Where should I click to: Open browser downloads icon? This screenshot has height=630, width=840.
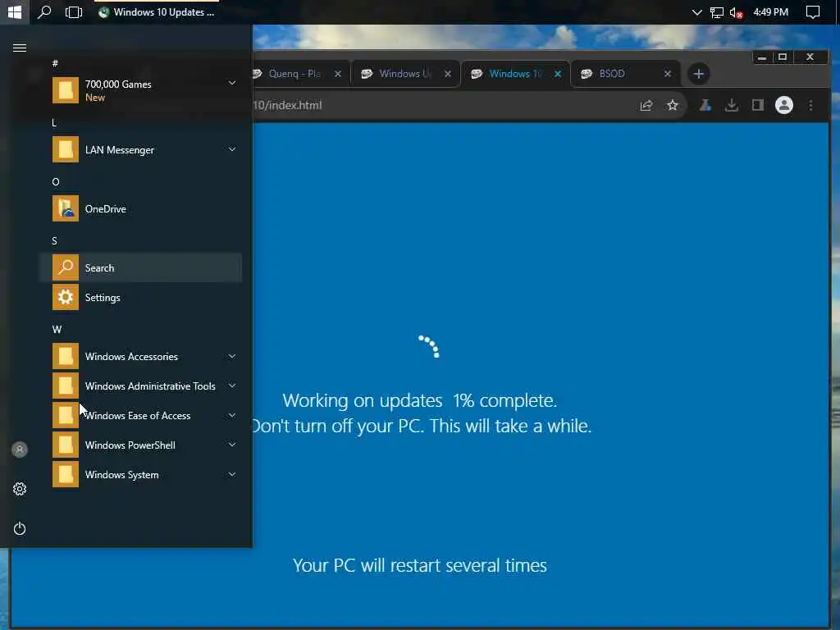pos(731,106)
